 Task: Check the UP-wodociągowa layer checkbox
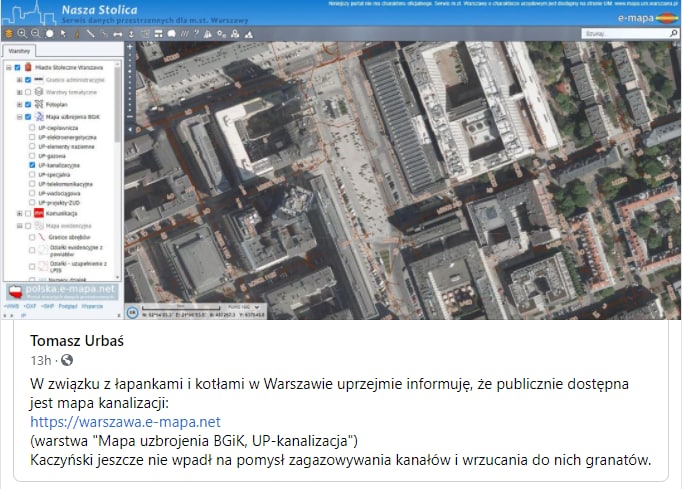coord(32,193)
